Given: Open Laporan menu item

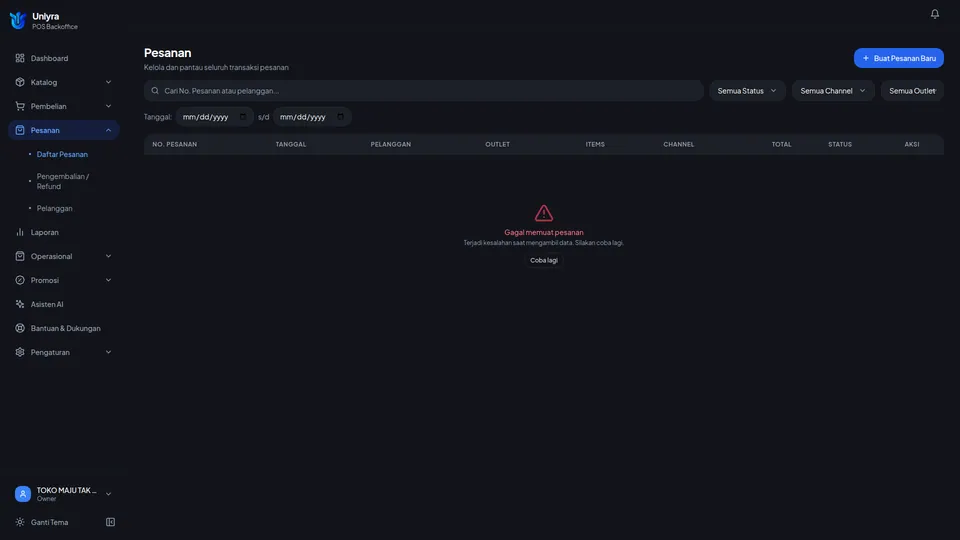Looking at the screenshot, I should click(64, 232).
